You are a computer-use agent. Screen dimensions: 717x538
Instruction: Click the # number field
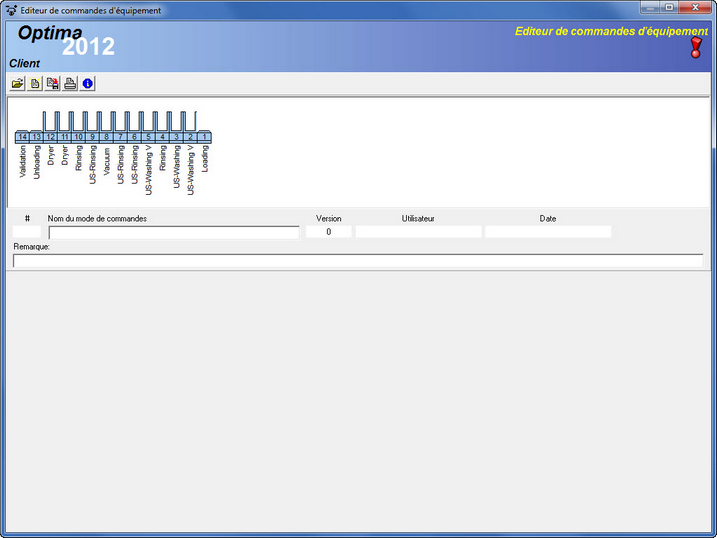click(27, 232)
